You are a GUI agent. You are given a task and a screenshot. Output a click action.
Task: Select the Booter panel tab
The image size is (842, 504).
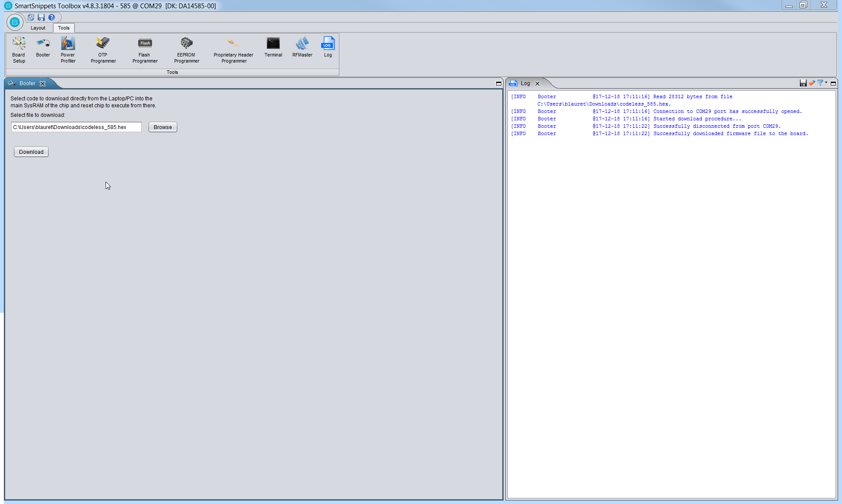click(x=27, y=83)
